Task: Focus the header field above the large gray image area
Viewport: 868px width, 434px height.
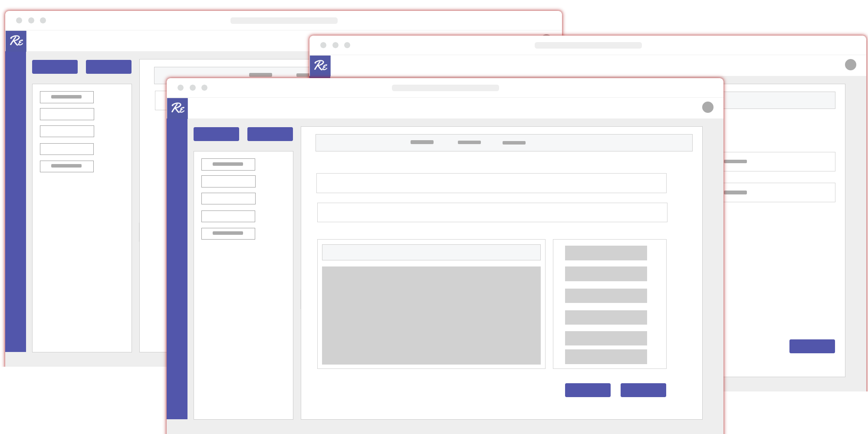Action: (431, 252)
